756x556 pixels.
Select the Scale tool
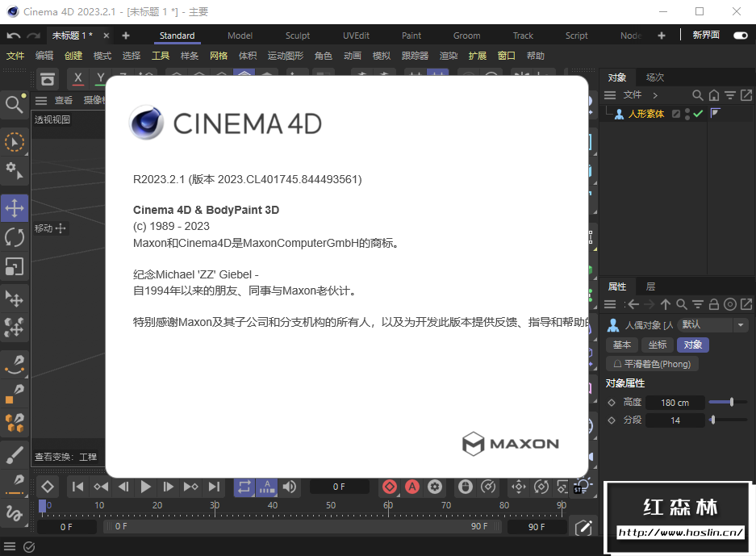tap(15, 265)
